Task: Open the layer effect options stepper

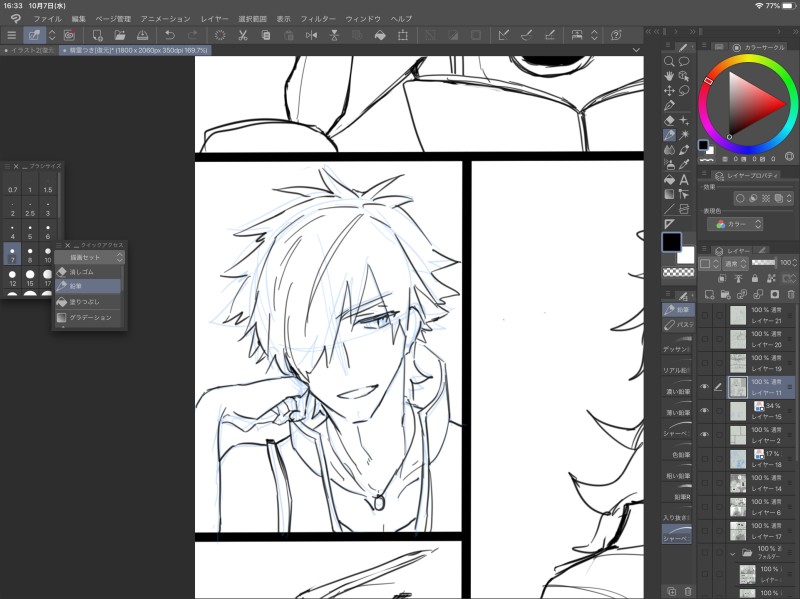Action: [789, 198]
